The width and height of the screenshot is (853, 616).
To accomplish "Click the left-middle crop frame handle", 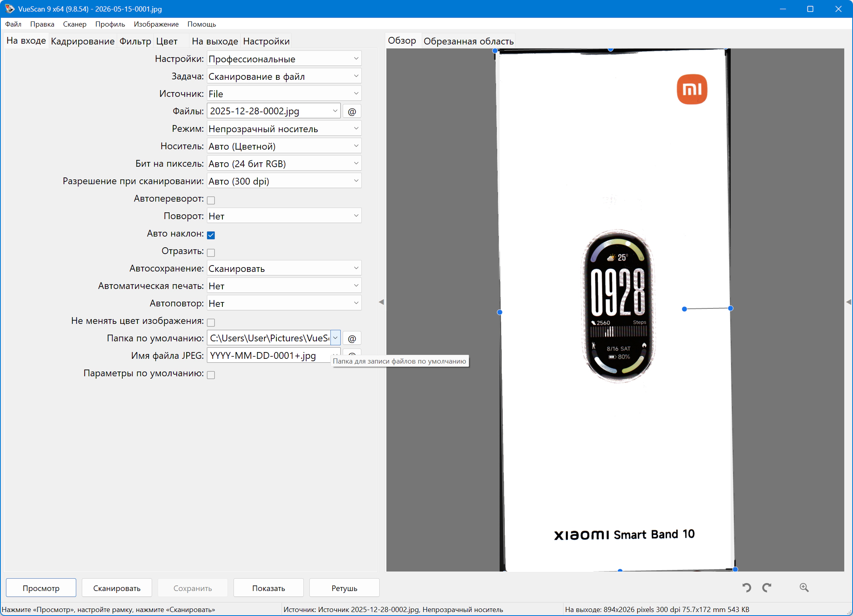I will tap(500, 312).
